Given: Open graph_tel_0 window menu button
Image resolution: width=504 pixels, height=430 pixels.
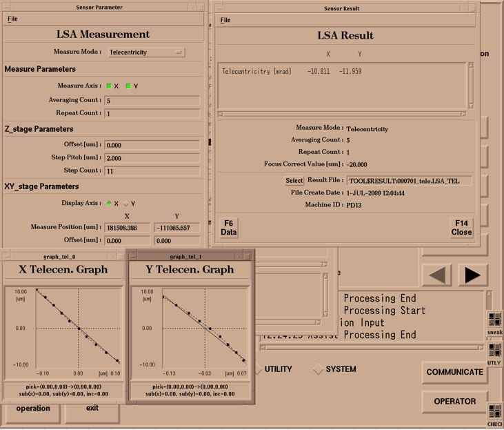Looking at the screenshot, I should point(6,257).
